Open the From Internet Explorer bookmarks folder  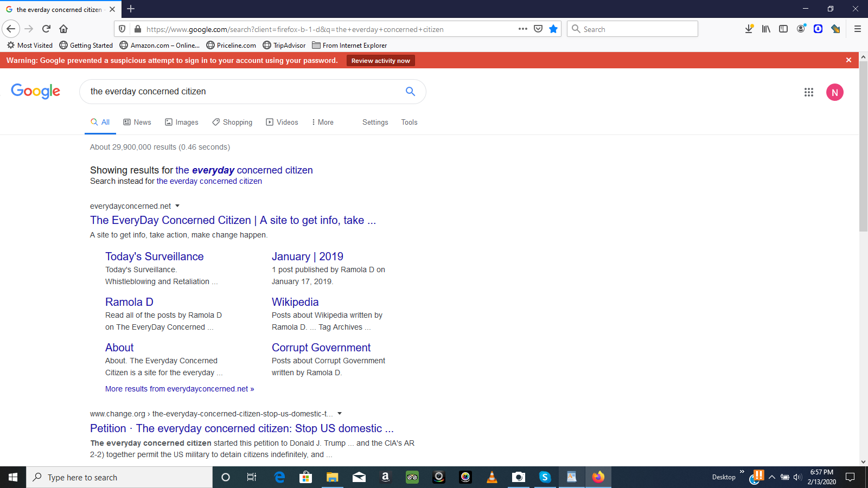(349, 46)
